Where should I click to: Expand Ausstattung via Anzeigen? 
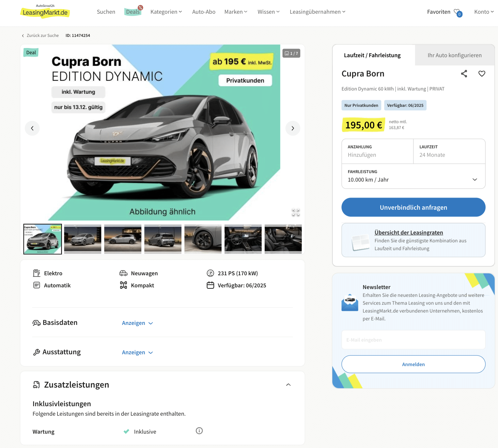coord(137,352)
